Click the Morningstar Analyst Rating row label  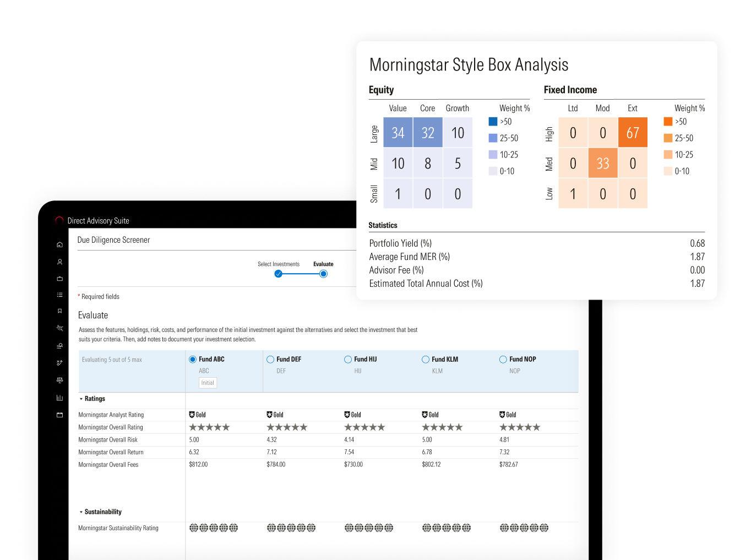(x=111, y=415)
